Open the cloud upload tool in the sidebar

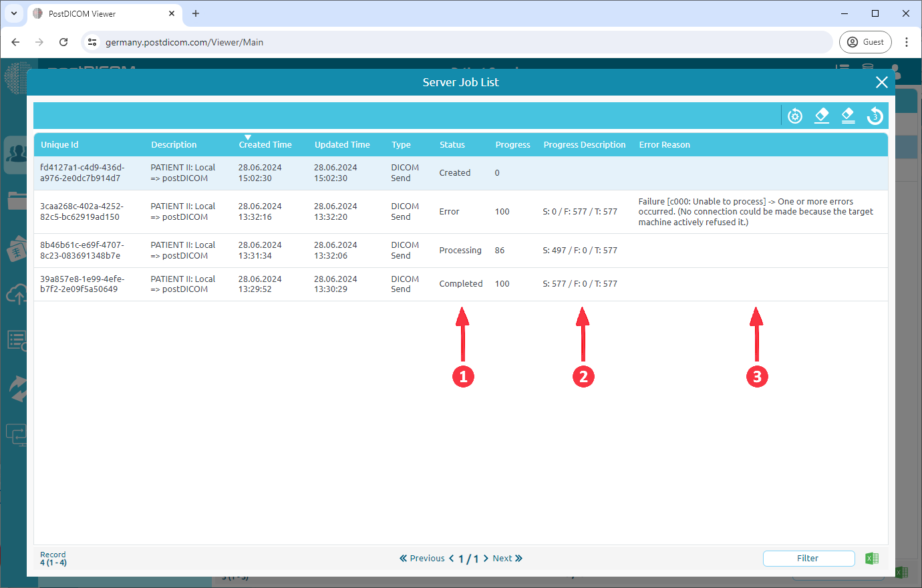tap(15, 294)
